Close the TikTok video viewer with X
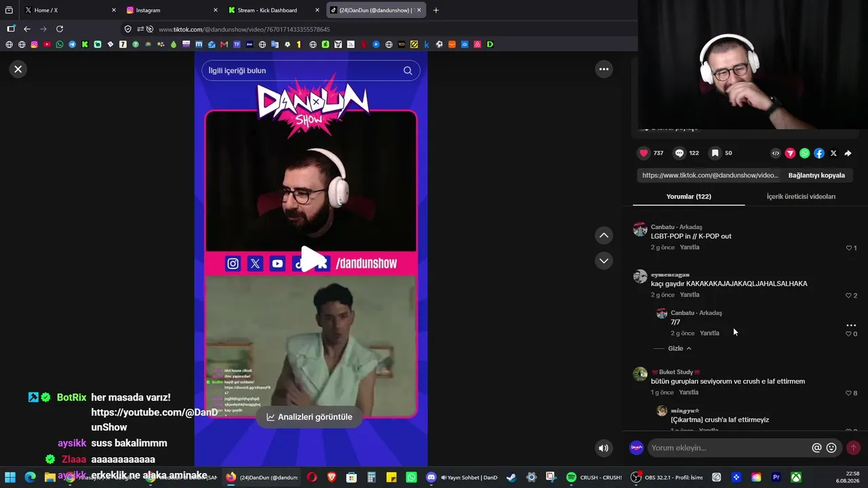This screenshot has height=488, width=868. click(x=18, y=69)
